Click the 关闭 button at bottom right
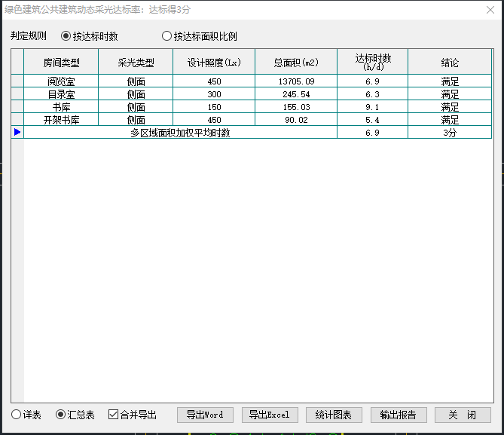Viewport: 504px width, 435px height. pyautogui.click(x=462, y=415)
